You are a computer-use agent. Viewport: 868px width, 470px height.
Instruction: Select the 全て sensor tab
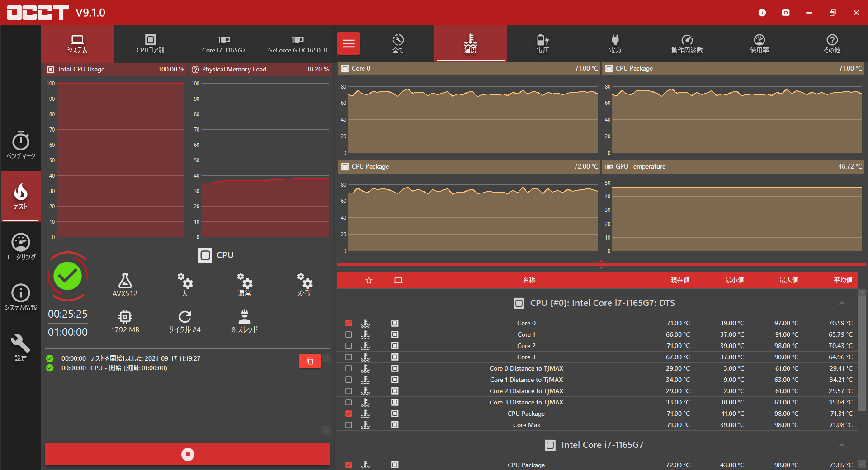(398, 43)
